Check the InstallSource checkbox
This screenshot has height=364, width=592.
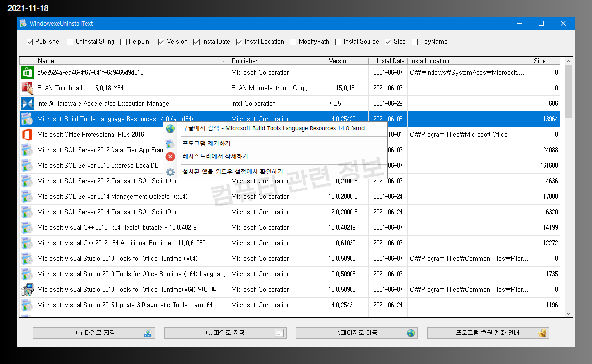[x=338, y=42]
